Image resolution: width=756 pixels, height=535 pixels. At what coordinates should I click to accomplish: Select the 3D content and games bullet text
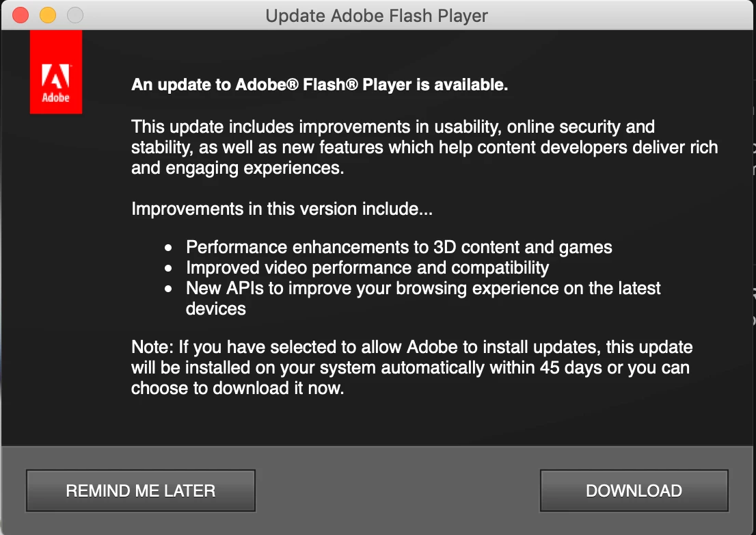(x=399, y=247)
